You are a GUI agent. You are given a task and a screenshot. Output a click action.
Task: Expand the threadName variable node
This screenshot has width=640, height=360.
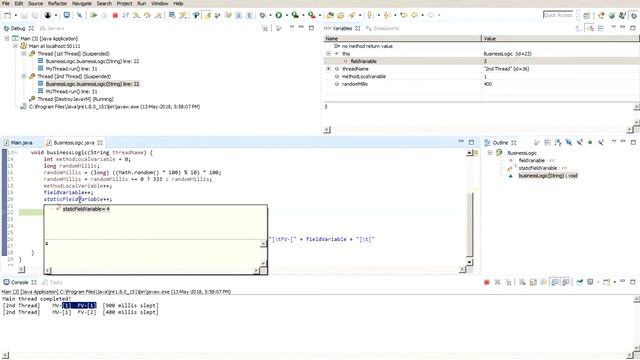329,69
